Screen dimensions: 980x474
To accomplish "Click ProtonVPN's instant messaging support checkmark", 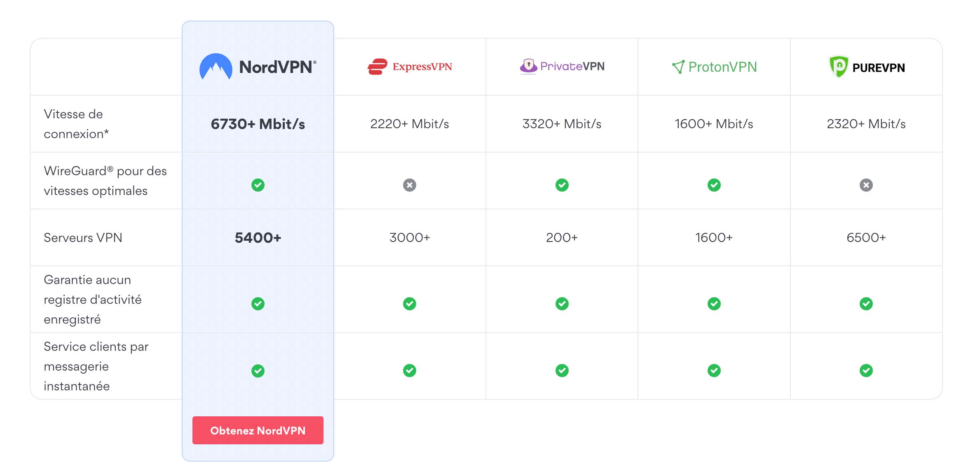I will (714, 371).
